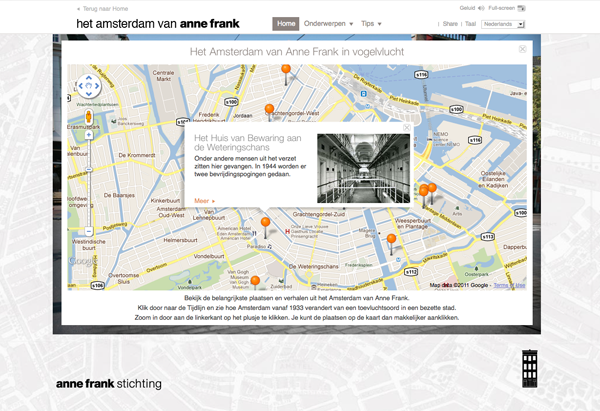The width and height of the screenshot is (600, 411).
Task: Close the Huis van Bewaring info popup
Action: (x=407, y=127)
